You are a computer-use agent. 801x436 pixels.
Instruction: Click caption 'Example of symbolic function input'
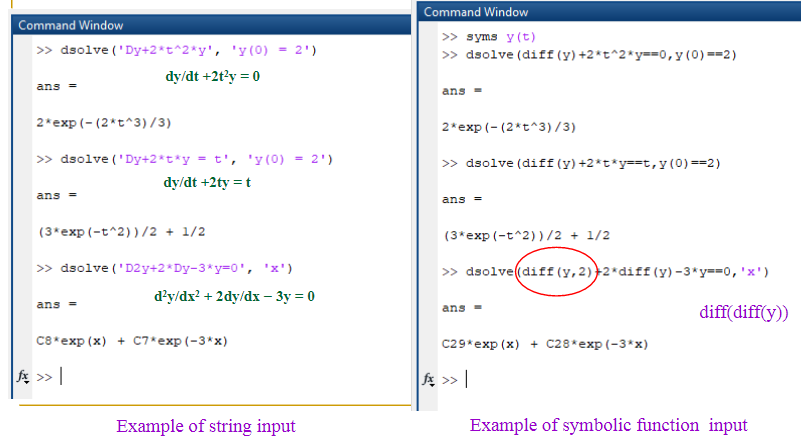point(608,425)
